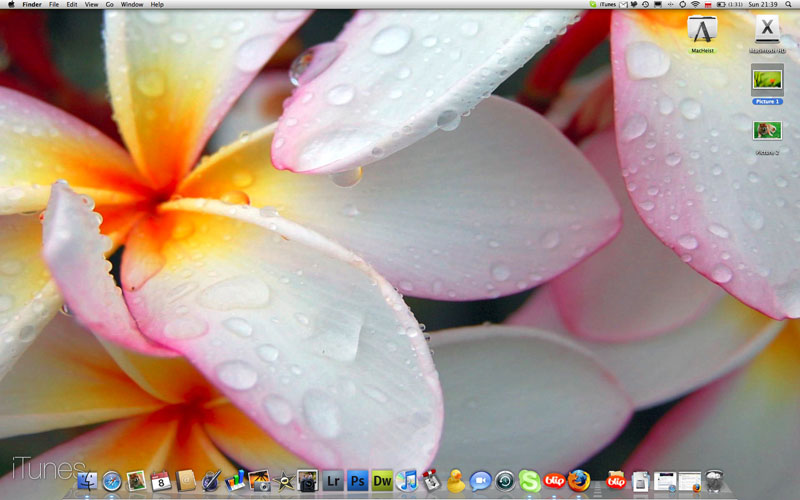
Task: Open Time Machine menu bar icon
Action: 646,5
